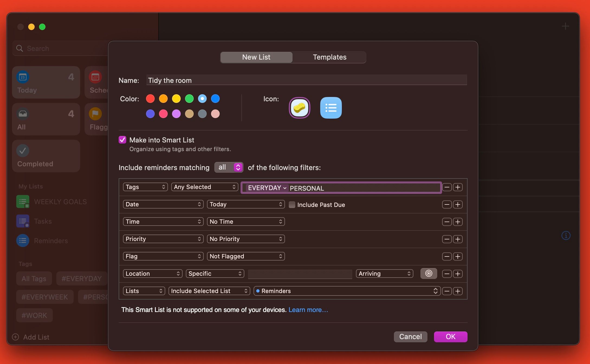Select the New List tab

click(x=256, y=57)
